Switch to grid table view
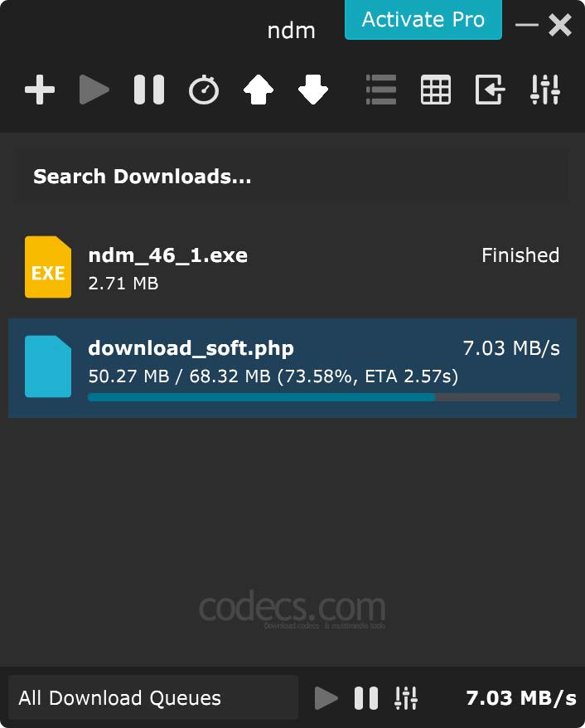 [x=436, y=90]
